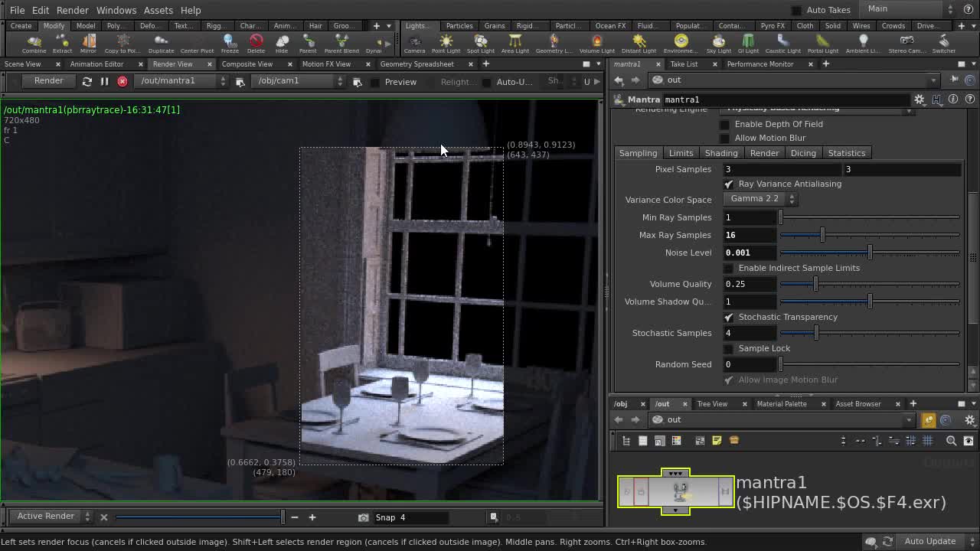The height and width of the screenshot is (551, 980).
Task: Switch to the Geometry Spreadsheet tab
Action: 416,64
